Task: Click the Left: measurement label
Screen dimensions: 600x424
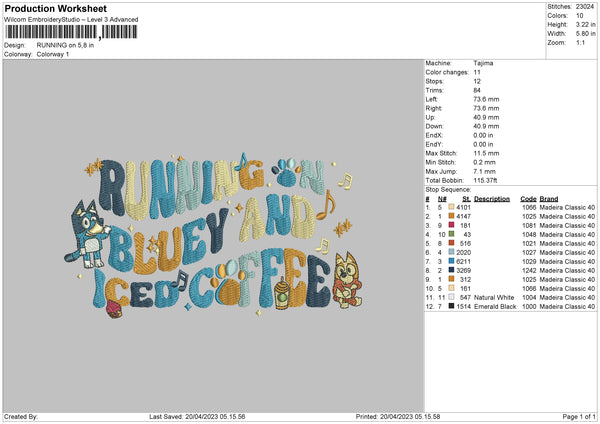Action: pos(432,99)
